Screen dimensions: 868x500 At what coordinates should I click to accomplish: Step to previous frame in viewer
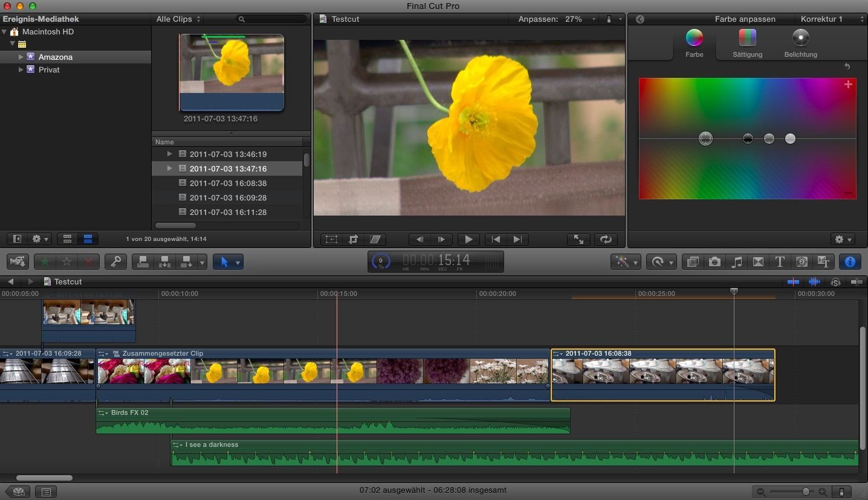(x=419, y=239)
